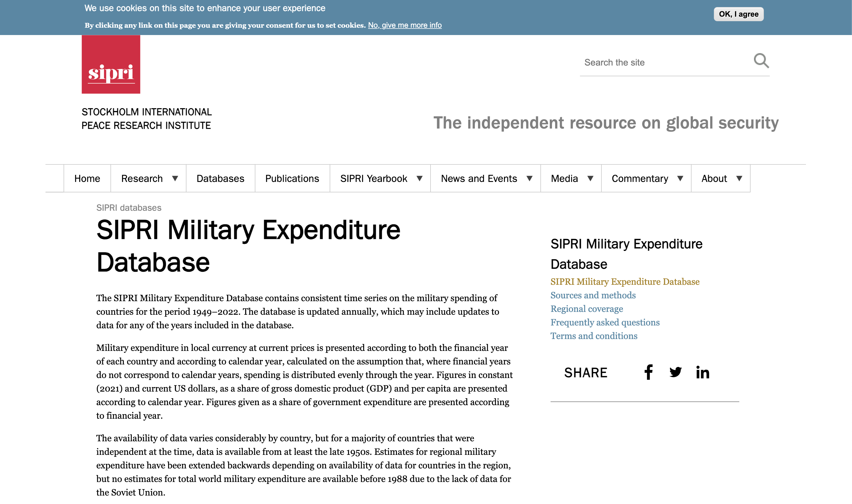Open SIPRI Yearbook menu item
The image size is (852, 504).
tap(373, 178)
